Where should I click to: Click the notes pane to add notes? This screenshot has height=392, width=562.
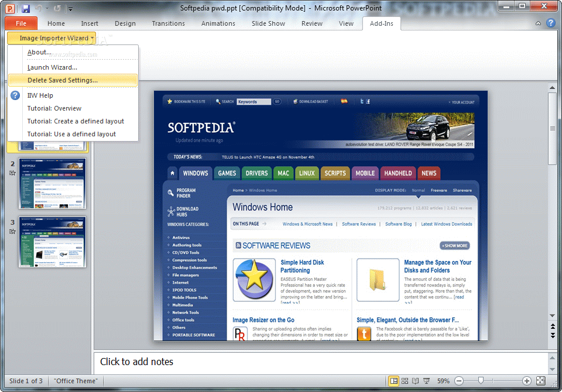coord(321,362)
